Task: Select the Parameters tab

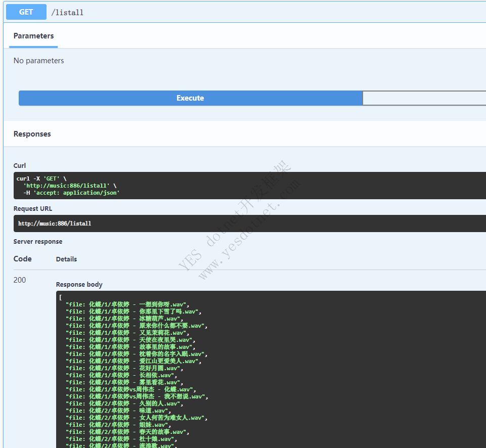Action: click(33, 36)
